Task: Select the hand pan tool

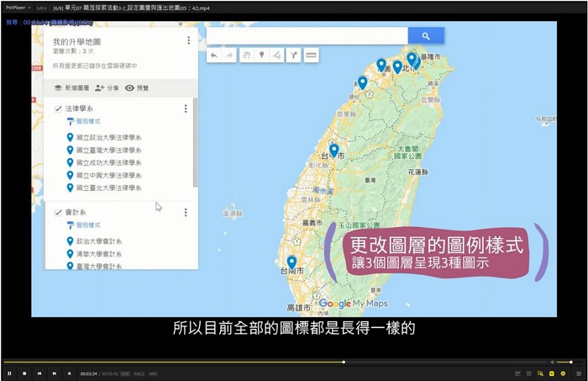Action: pos(246,56)
